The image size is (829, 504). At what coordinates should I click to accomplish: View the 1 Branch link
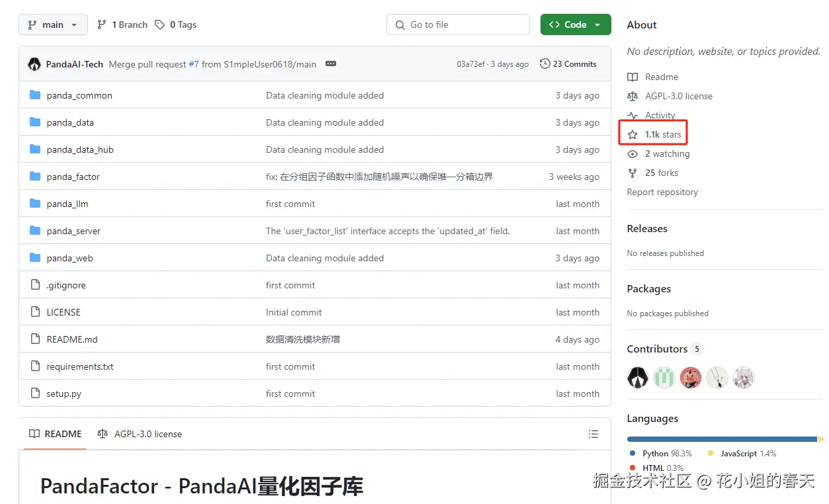point(122,24)
